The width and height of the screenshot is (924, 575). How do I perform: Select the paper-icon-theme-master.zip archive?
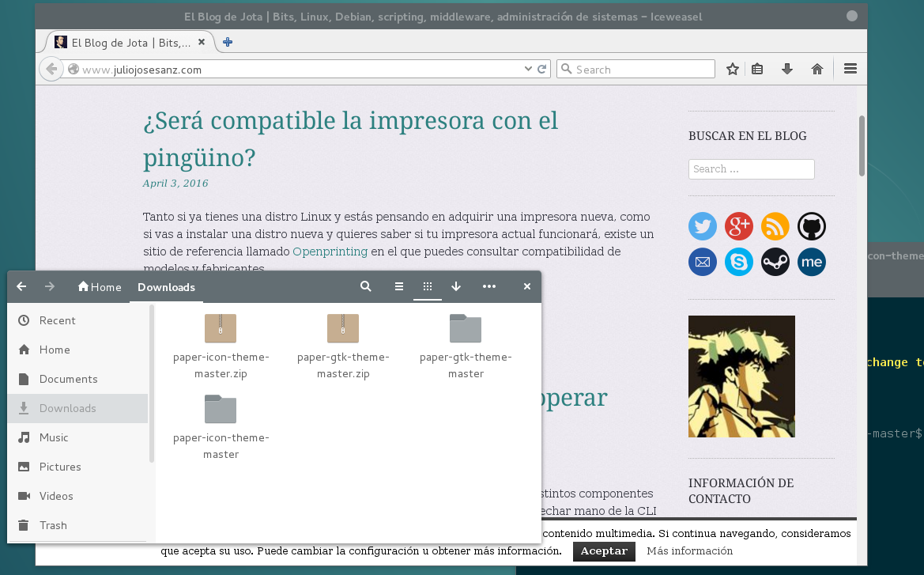click(x=221, y=346)
